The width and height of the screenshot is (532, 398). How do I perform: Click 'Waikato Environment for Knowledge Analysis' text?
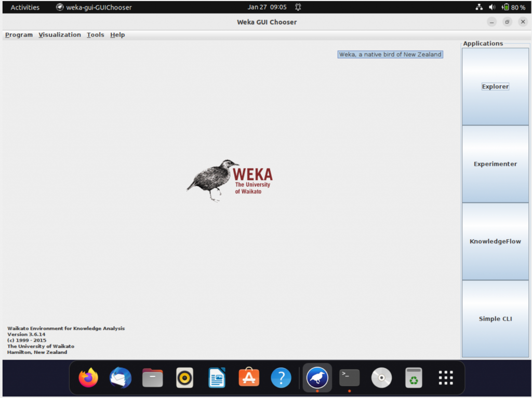[x=66, y=328]
